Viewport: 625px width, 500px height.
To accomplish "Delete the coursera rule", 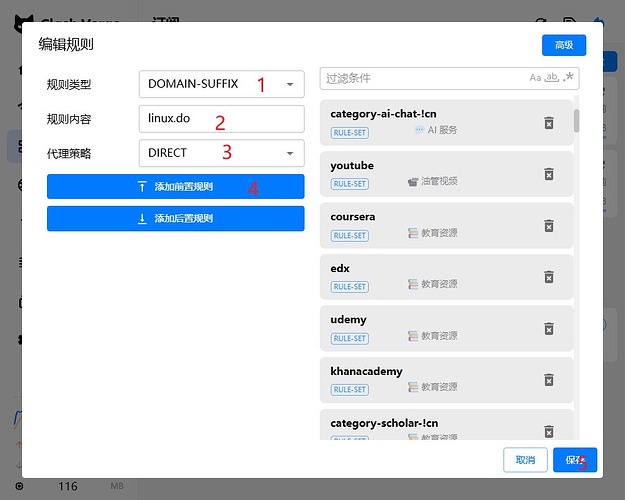I will pyautogui.click(x=549, y=226).
